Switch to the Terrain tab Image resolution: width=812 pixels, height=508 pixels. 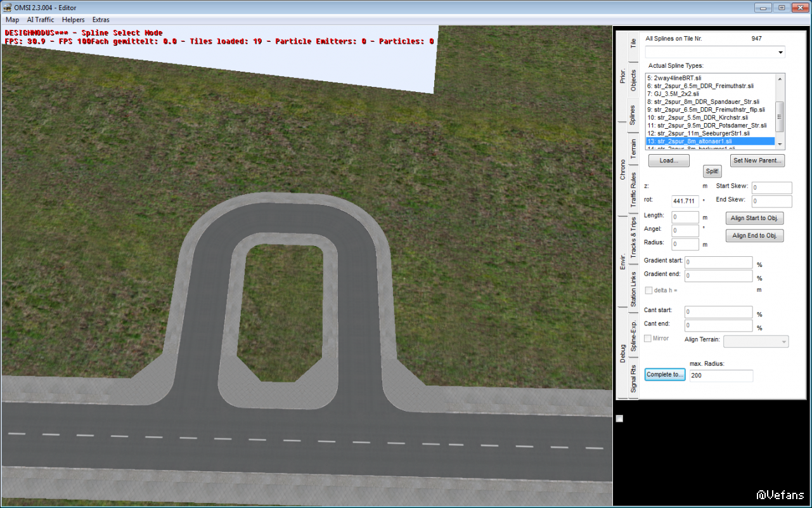tap(633, 149)
